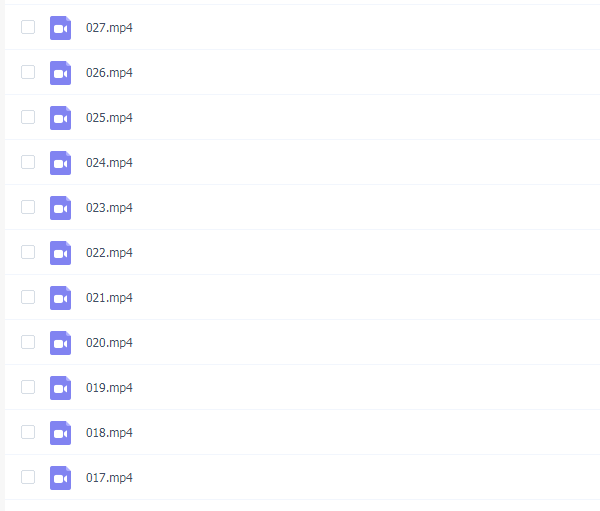Toggle the checkbox next to 017.mp4
This screenshot has width=600, height=511.
(28, 477)
